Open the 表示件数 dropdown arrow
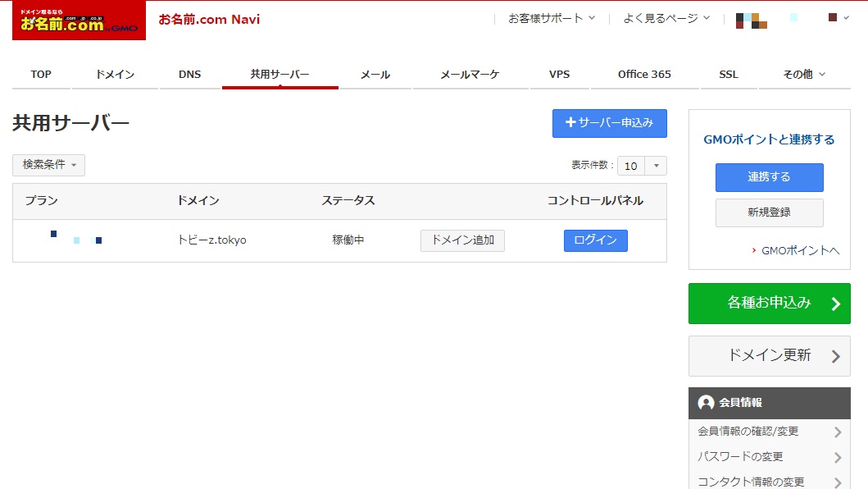The height and width of the screenshot is (489, 868). point(656,166)
